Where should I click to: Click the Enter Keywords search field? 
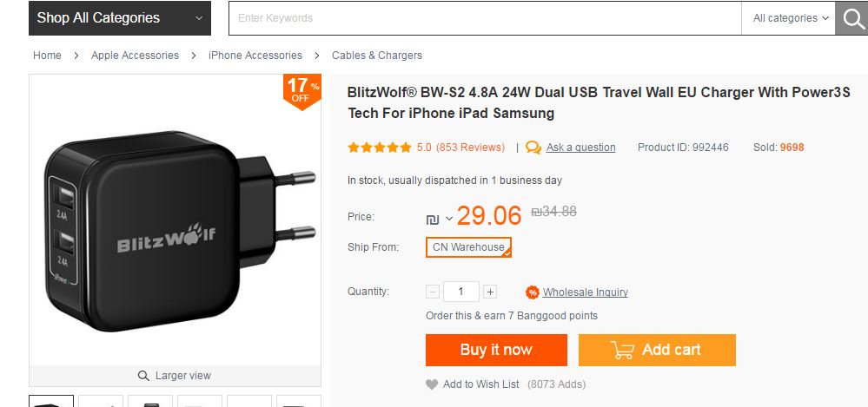pyautogui.click(x=485, y=18)
